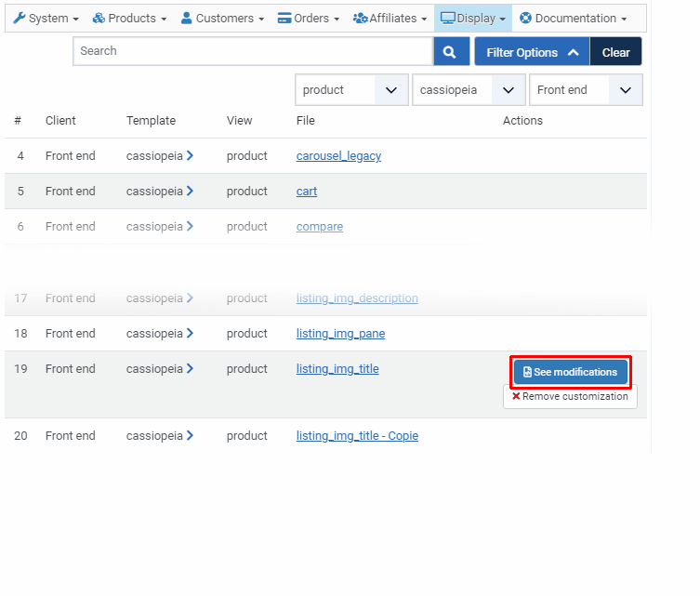Click cassiopeia chevron in row 20
This screenshot has height=596, width=700.
click(x=191, y=435)
